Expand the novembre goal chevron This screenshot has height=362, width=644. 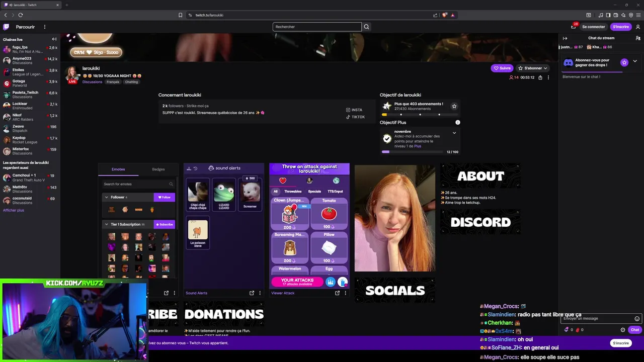point(454,133)
